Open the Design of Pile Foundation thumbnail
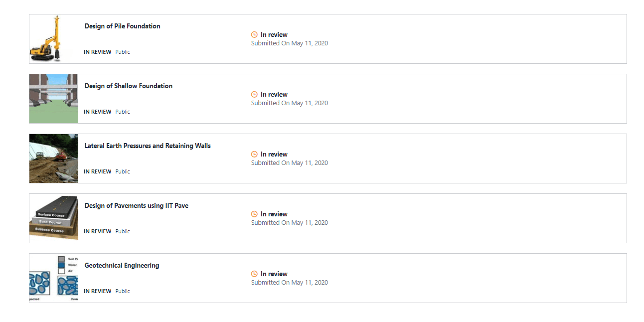This screenshot has width=644, height=322. click(x=53, y=39)
